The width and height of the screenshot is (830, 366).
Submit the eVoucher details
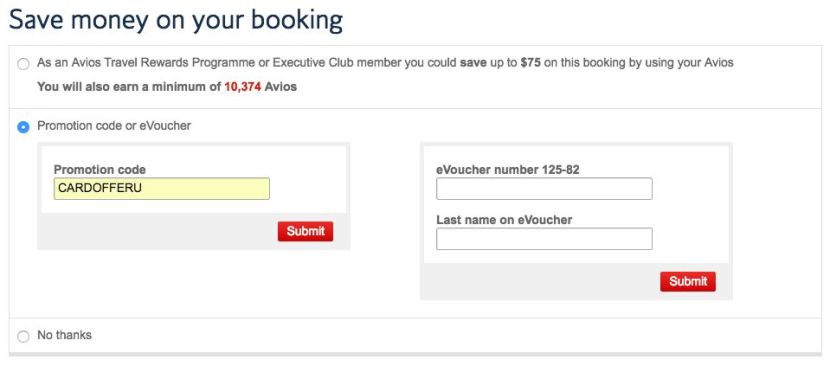tap(688, 282)
